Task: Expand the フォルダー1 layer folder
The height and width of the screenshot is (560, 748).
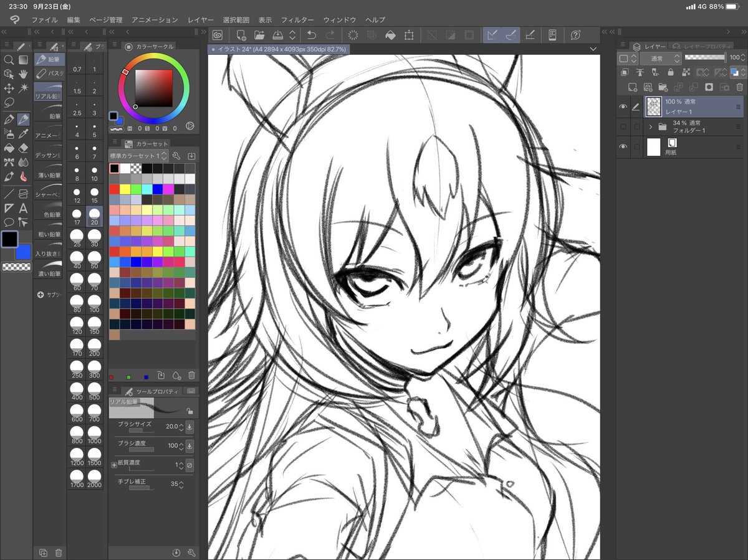Action: (650, 126)
